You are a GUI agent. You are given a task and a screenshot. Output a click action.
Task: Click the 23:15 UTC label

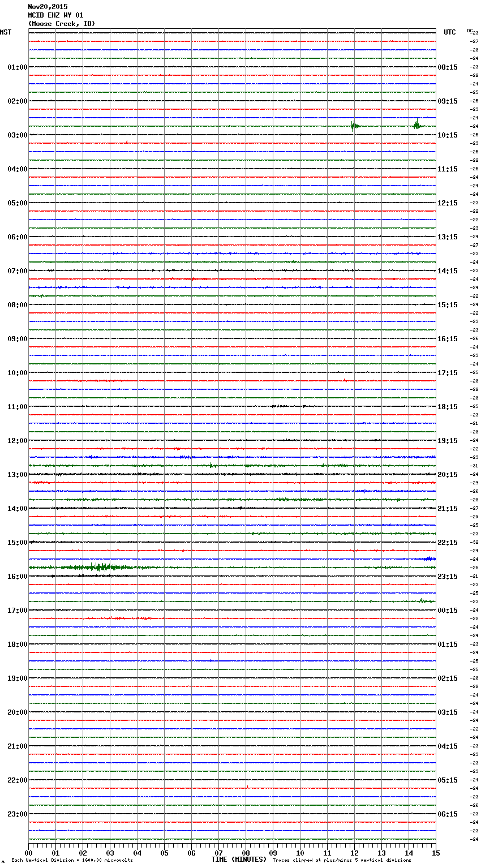click(x=448, y=577)
